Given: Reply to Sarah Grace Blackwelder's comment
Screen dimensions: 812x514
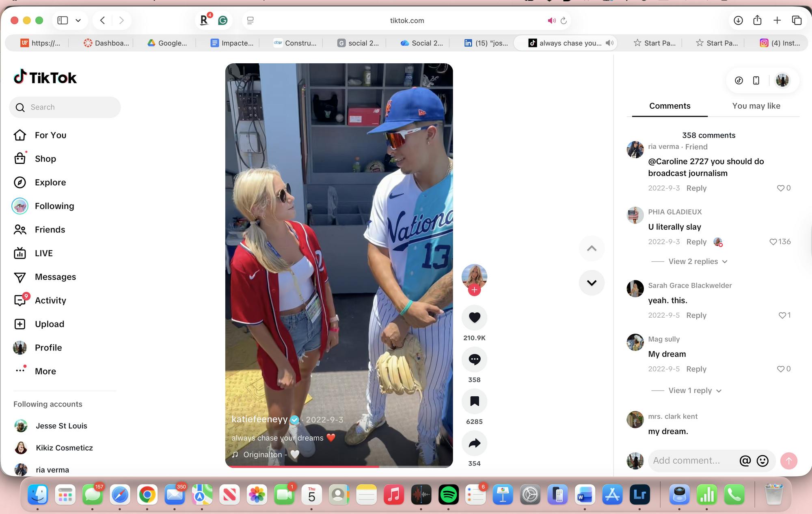Looking at the screenshot, I should 696,315.
